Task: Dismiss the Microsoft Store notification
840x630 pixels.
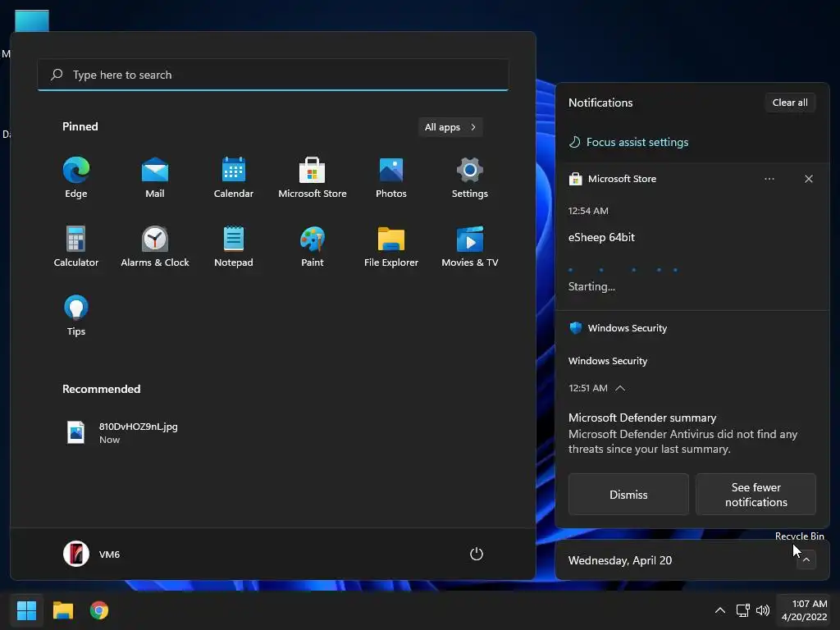Action: [x=808, y=179]
